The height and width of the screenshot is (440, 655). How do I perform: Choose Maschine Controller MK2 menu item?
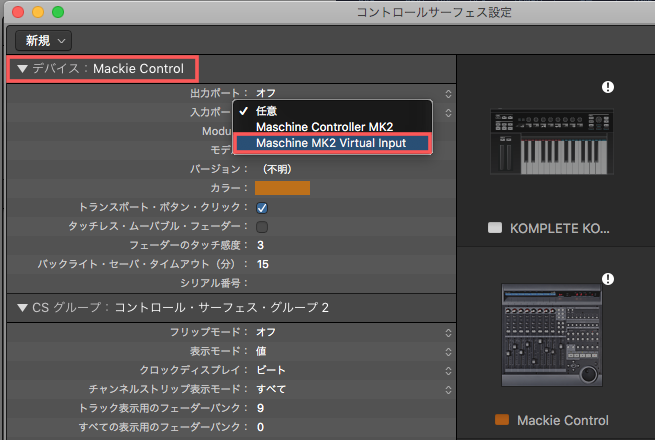tap(333, 127)
